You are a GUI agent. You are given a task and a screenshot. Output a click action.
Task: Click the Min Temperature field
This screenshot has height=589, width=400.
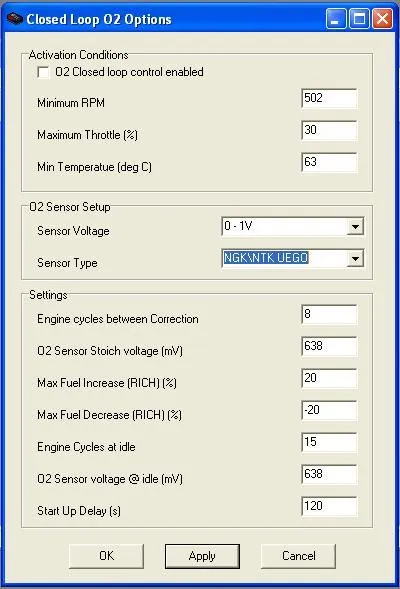click(329, 162)
